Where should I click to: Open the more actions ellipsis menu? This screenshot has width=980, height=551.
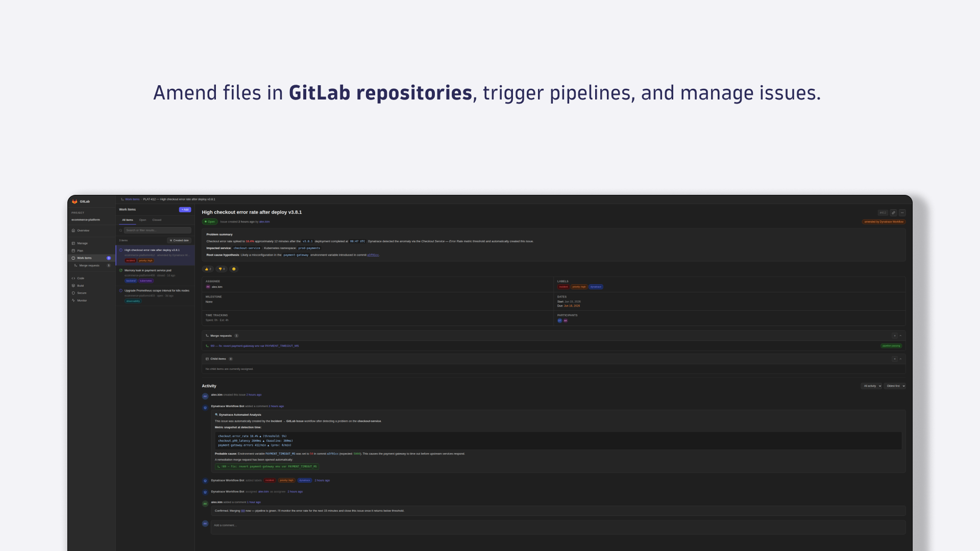pyautogui.click(x=902, y=213)
